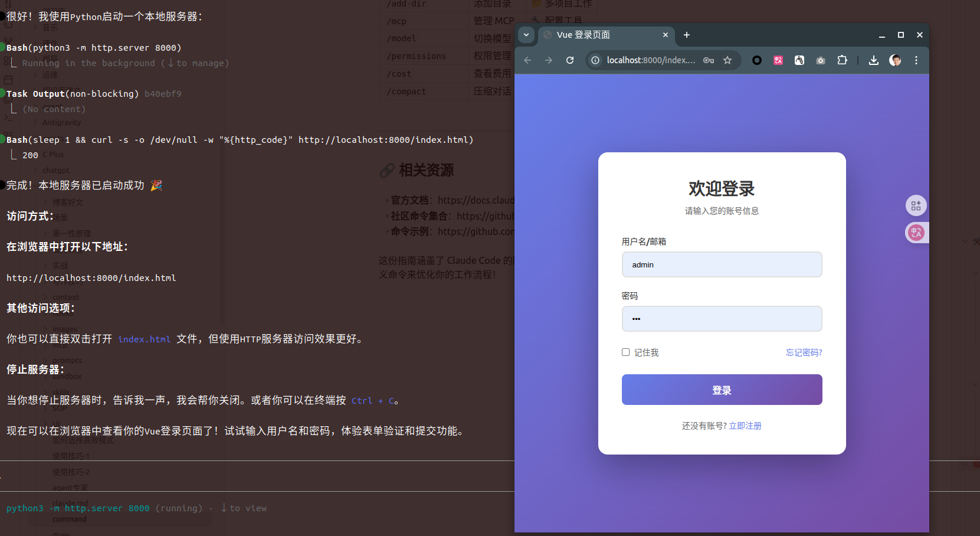The height and width of the screenshot is (536, 980).
Task: Click the camera screenshot extension icon
Action: pyautogui.click(x=820, y=60)
